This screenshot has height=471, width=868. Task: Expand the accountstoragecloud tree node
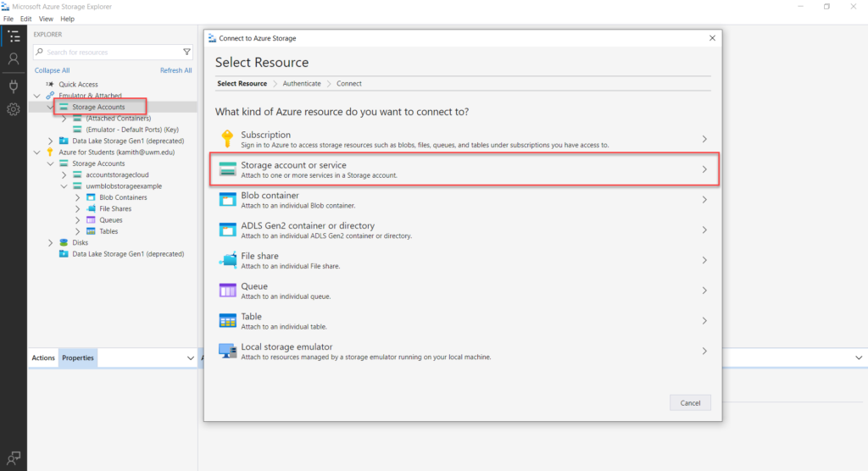[x=64, y=175]
